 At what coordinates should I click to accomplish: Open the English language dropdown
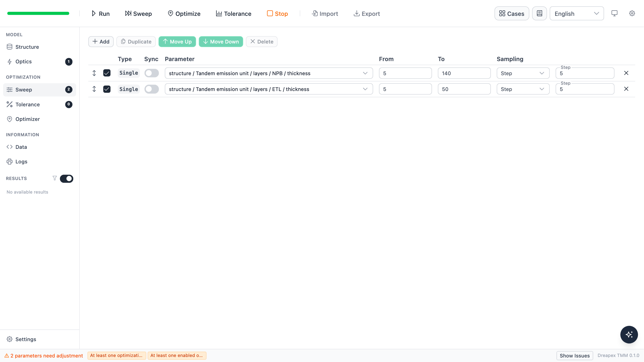coord(577,14)
